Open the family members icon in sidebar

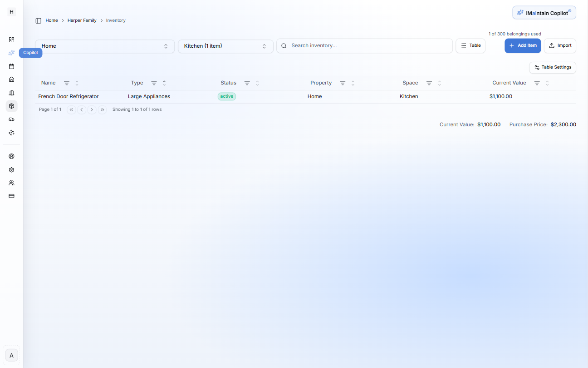pos(11,183)
